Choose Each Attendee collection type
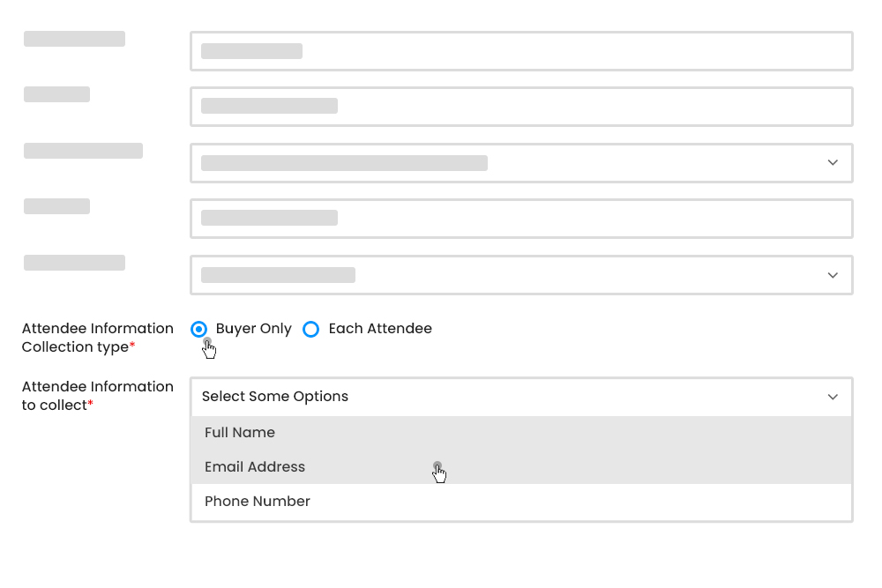 (310, 329)
